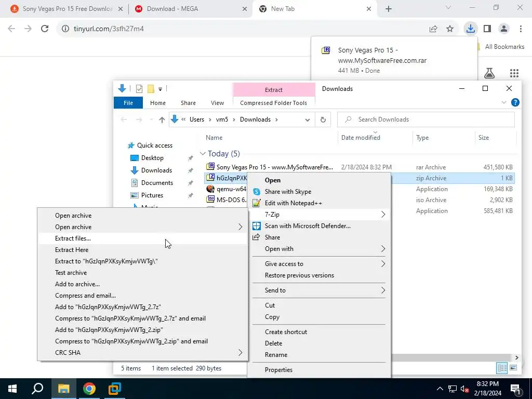Switch to large icons view layout icon
The width and height of the screenshot is (532, 399).
tap(513, 368)
